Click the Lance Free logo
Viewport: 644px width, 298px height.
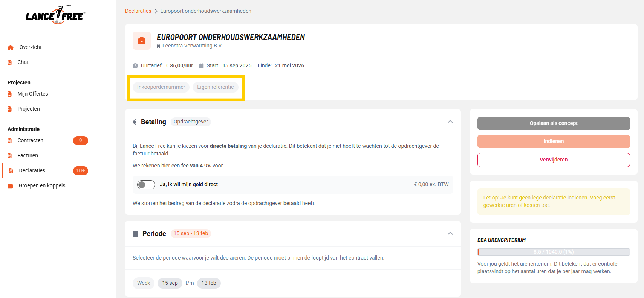[x=55, y=15]
